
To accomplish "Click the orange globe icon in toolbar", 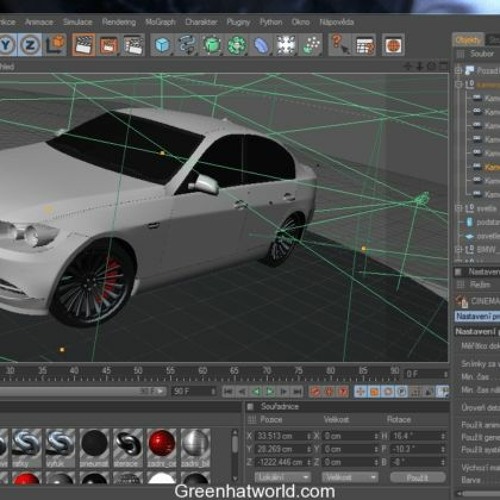I will tap(393, 45).
